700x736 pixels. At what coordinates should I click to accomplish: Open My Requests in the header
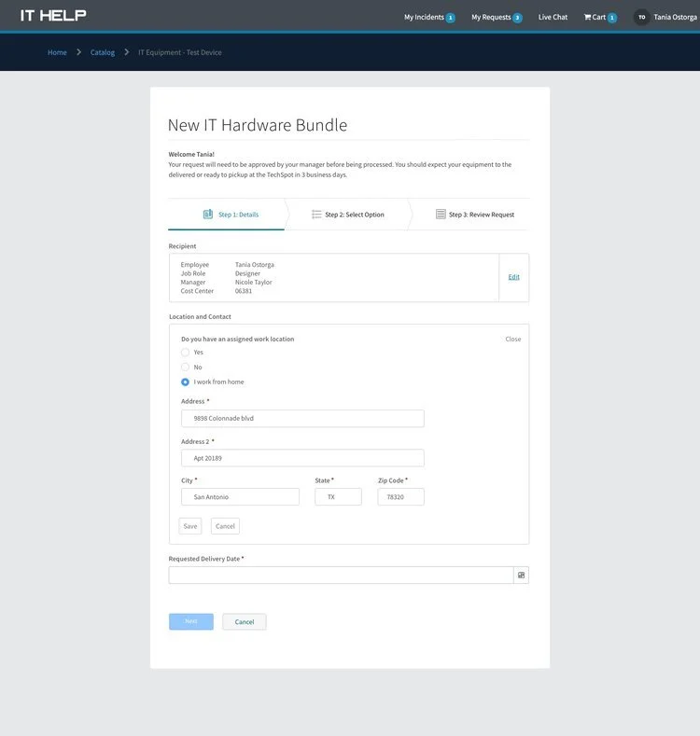point(491,18)
